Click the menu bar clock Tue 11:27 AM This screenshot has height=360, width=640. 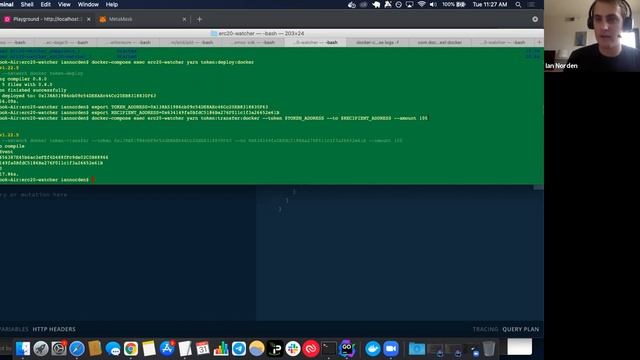[x=490, y=4]
